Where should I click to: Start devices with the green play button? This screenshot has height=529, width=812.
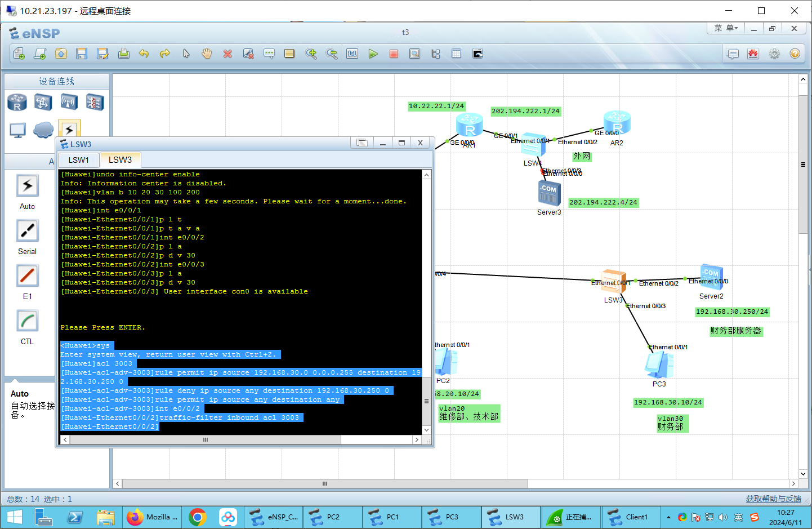click(x=373, y=54)
